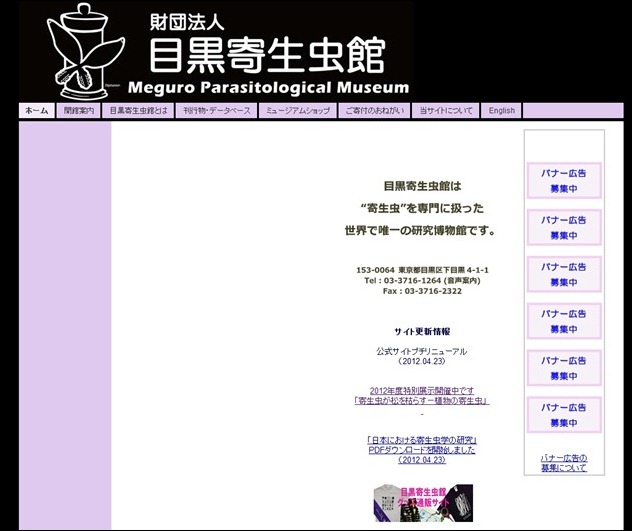The height and width of the screenshot is (531, 632).
Task: Open the 開館案内 tab
Action: [79, 110]
